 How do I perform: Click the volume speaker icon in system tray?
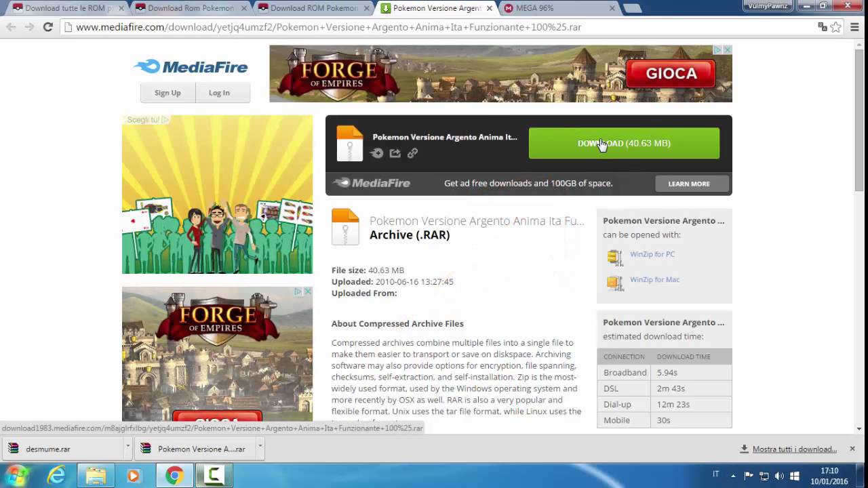pyautogui.click(x=779, y=476)
